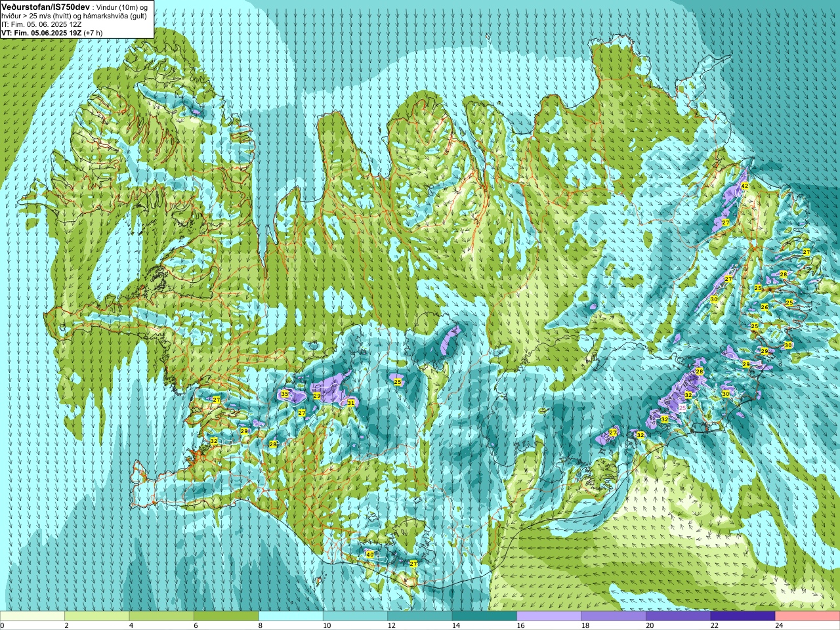Click the yellow '40' gust marker
Screen dimensions: 840x630
tap(369, 555)
